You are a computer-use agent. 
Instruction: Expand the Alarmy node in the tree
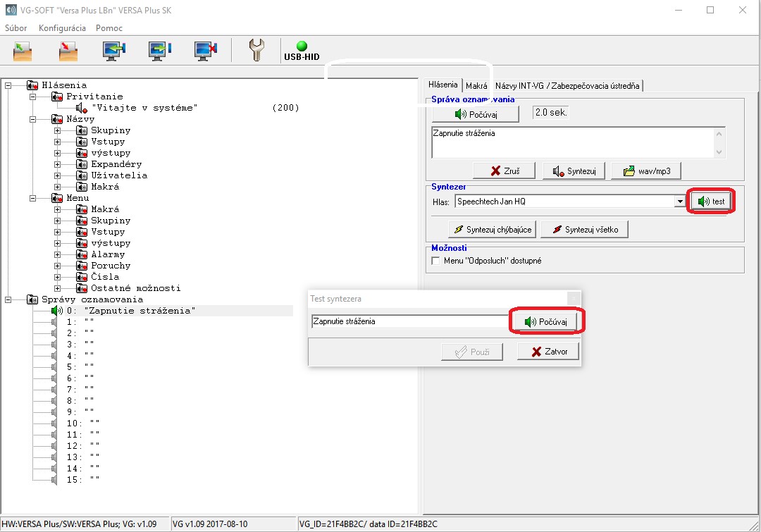57,254
